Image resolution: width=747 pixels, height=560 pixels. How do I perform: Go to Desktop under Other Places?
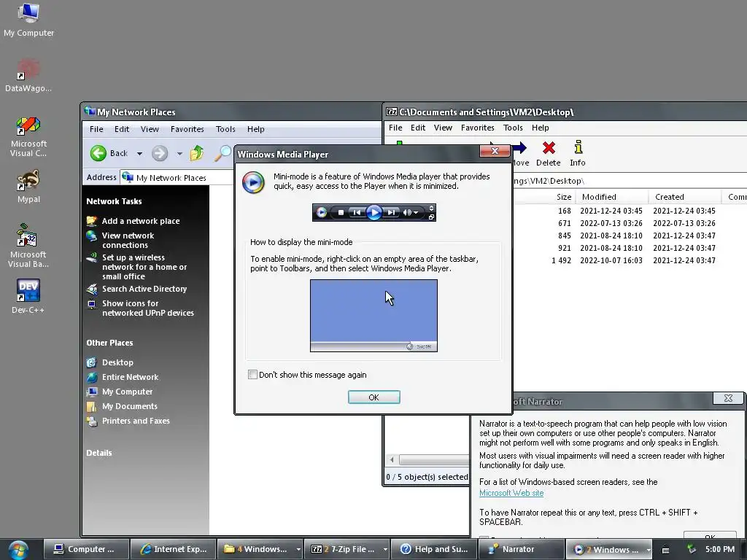(x=117, y=362)
